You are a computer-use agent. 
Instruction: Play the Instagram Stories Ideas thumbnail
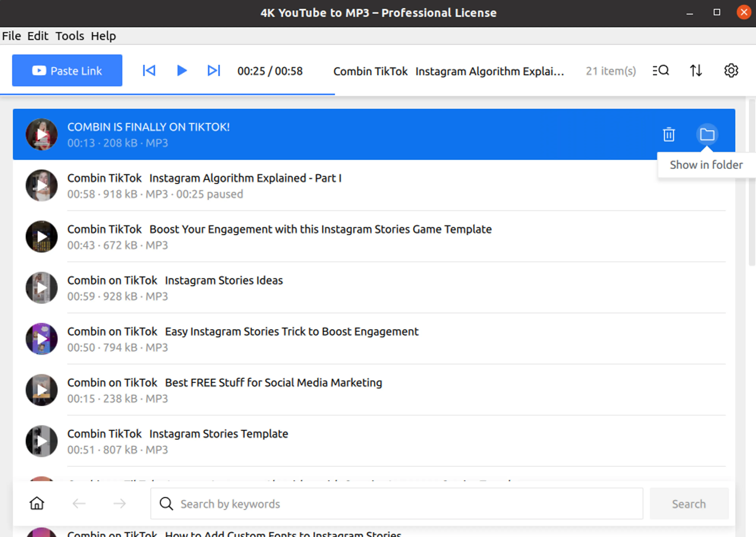pyautogui.click(x=42, y=288)
